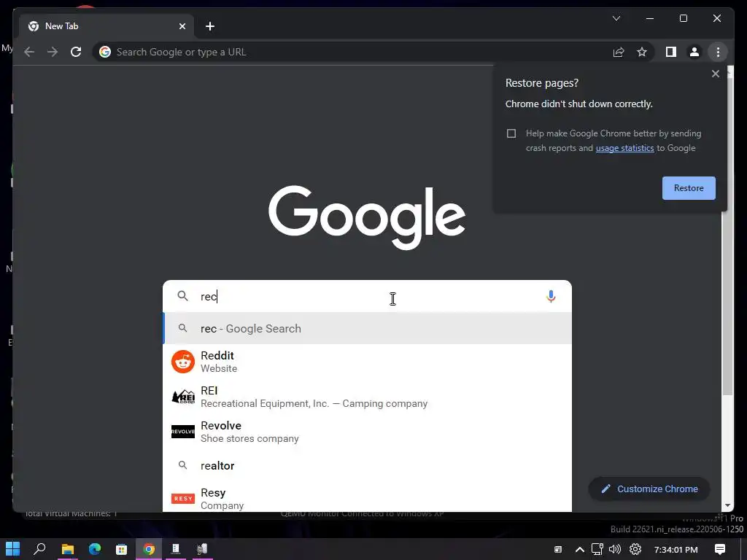747x560 pixels.
Task: Open Customize Chrome button
Action: (649, 489)
